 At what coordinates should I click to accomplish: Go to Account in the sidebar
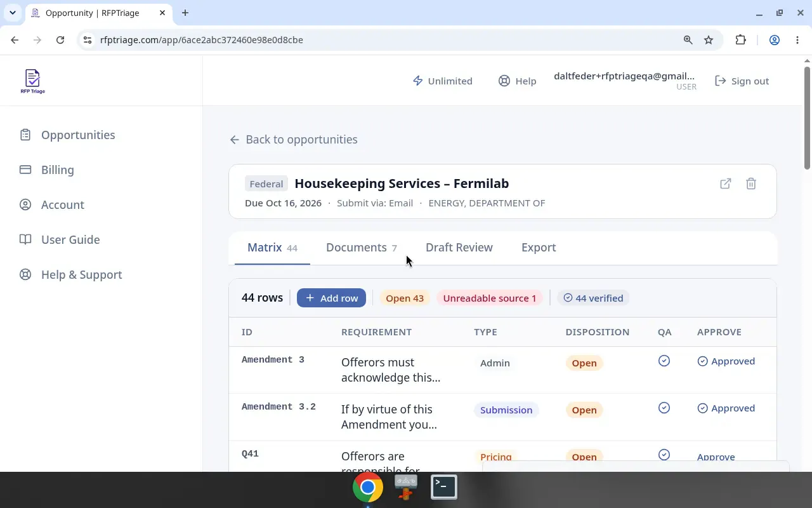52,204
